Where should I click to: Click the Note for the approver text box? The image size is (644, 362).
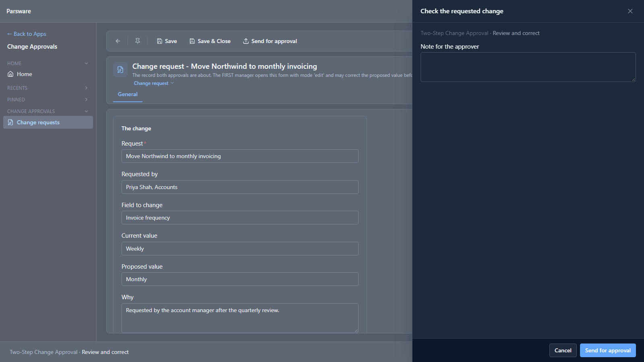click(x=528, y=67)
